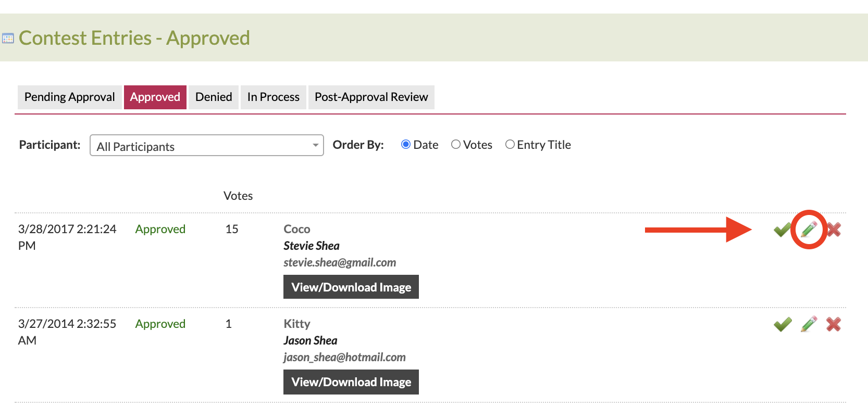Viewport: 868px width, 407px height.
Task: Open the All Participants dropdown
Action: pos(206,146)
